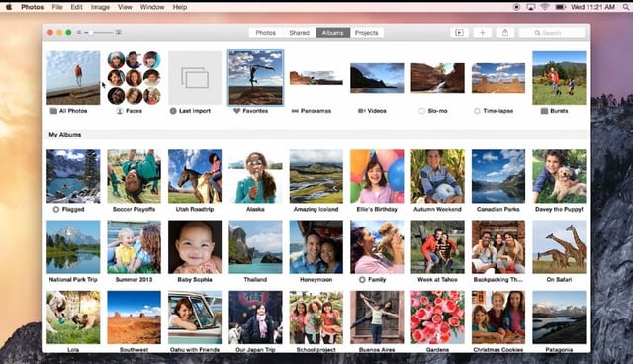The height and width of the screenshot is (364, 633).
Task: Open the Canadian Parks album
Action: point(498,176)
